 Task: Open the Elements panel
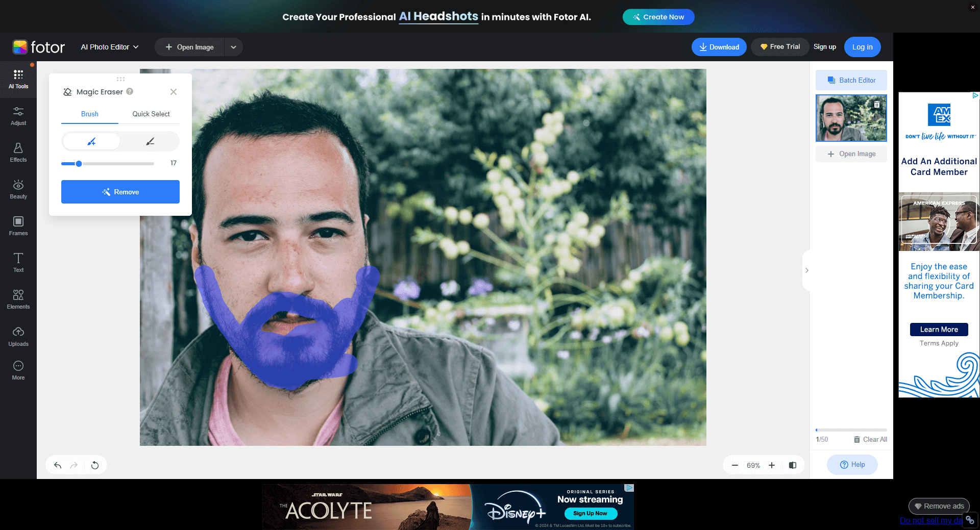pos(18,298)
